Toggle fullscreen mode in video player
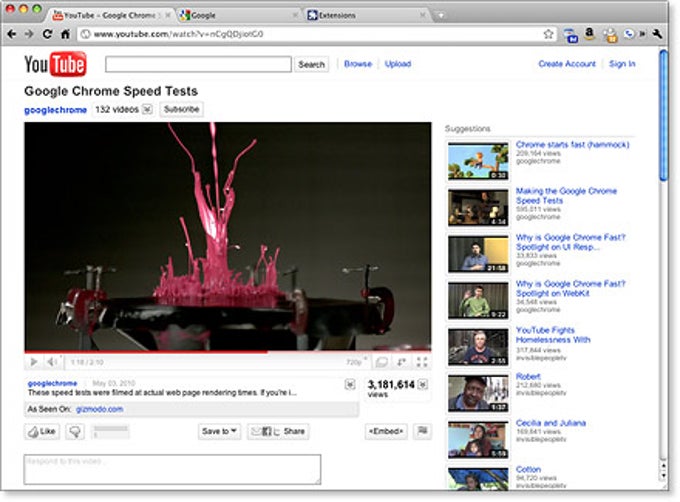Screen dimensions: 680x502 click(x=421, y=362)
